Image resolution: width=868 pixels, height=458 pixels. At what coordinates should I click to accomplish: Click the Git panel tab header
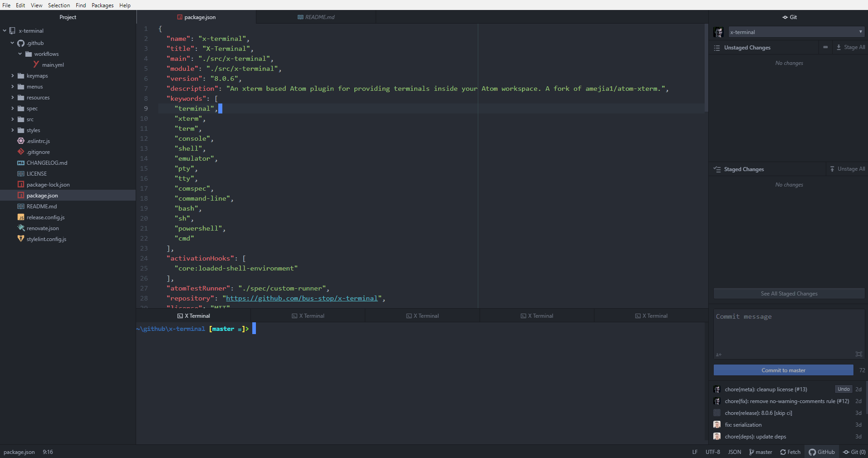coord(790,17)
